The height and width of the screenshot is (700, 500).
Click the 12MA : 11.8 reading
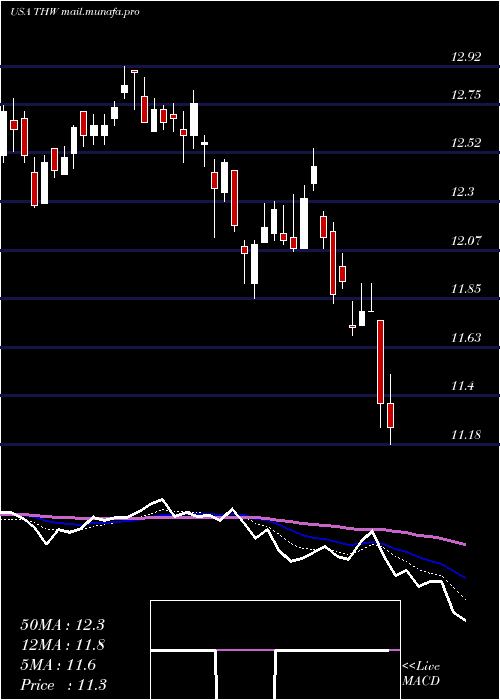coord(62,645)
